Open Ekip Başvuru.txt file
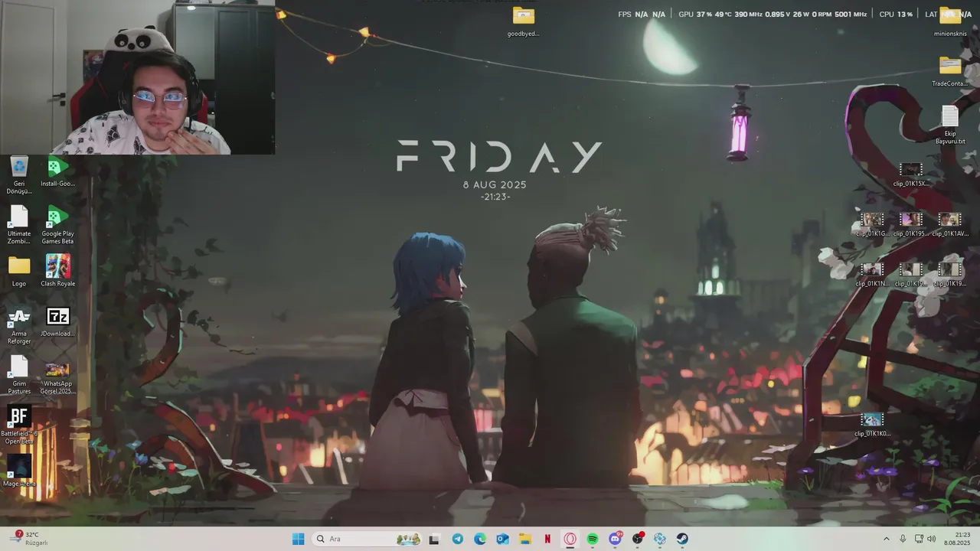Viewport: 980px width, 551px height. click(950, 126)
